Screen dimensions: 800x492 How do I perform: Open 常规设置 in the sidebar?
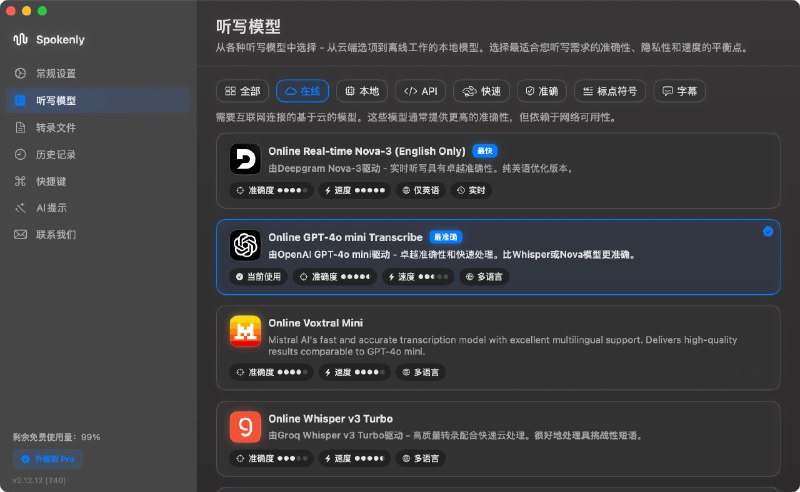click(98, 73)
